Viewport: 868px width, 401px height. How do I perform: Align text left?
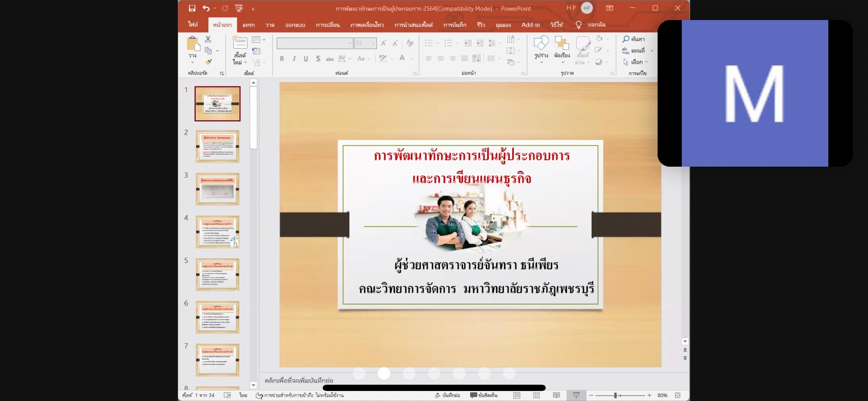point(428,58)
